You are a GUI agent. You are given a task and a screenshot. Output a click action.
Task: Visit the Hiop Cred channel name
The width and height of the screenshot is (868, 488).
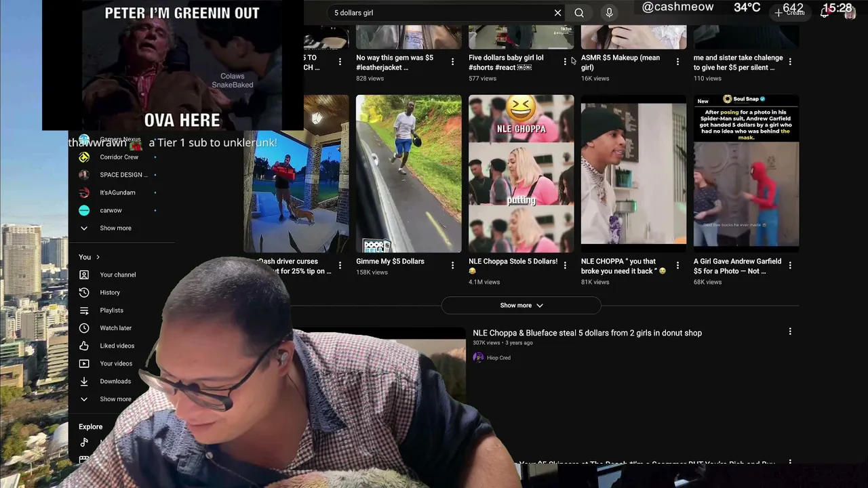pos(498,358)
